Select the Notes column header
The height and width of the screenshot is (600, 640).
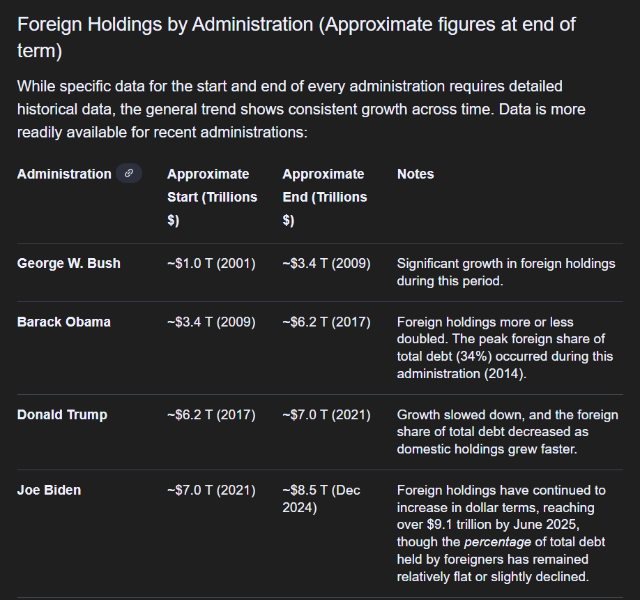pos(415,174)
